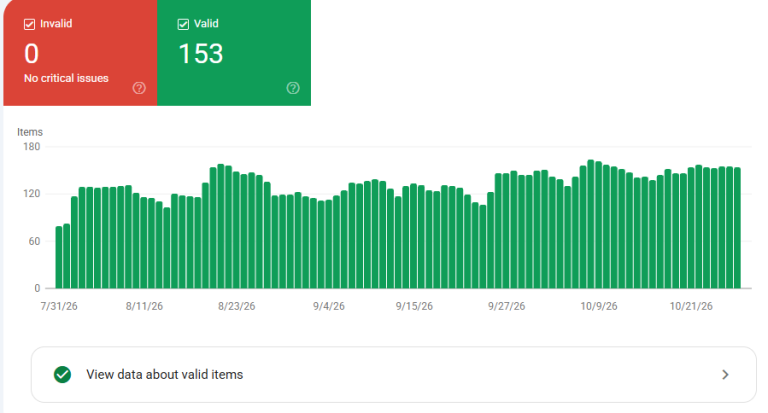Click the 9/4/26 axis date label

click(x=329, y=306)
